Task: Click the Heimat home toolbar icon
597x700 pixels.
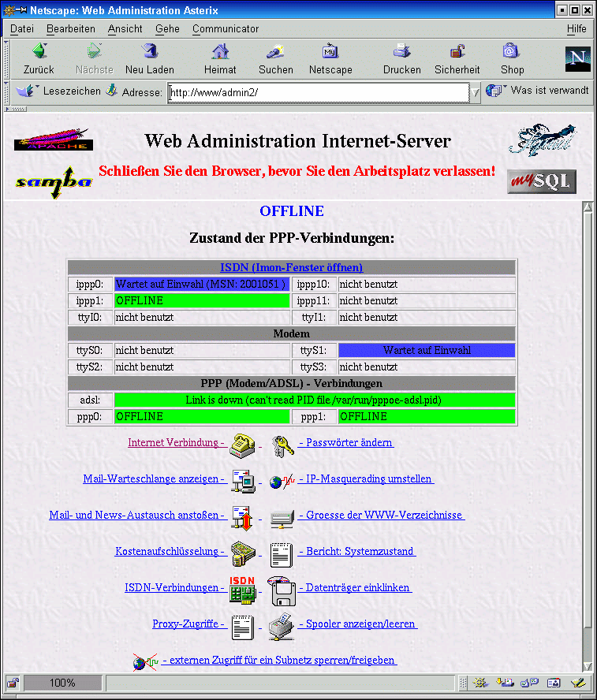Action: point(220,53)
